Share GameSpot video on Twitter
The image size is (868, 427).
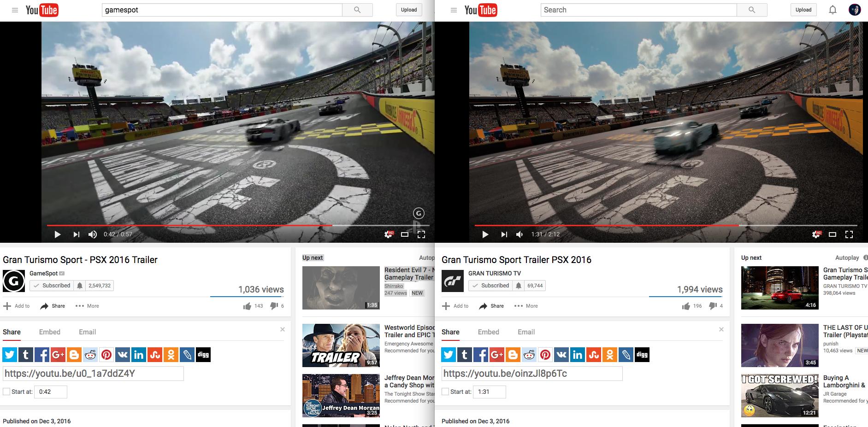[x=10, y=355]
